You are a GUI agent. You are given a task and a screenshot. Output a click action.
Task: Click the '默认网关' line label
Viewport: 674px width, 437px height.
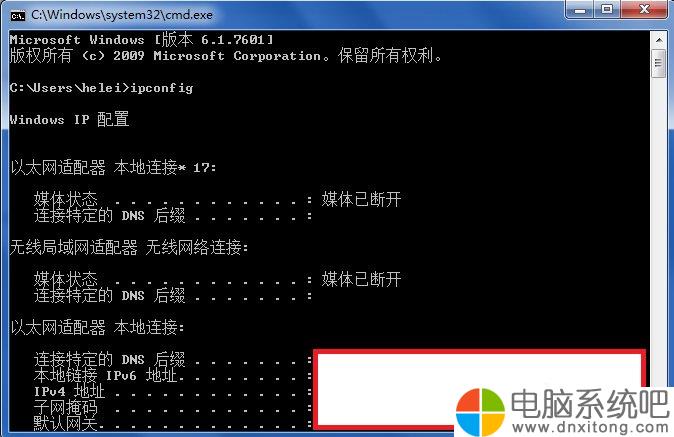click(x=65, y=423)
